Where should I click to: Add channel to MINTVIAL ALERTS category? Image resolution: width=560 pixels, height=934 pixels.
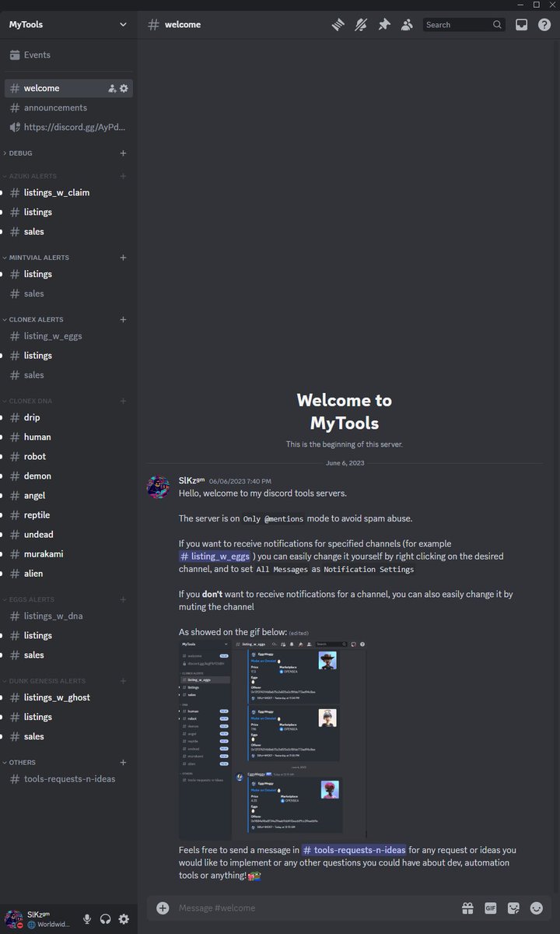(123, 258)
